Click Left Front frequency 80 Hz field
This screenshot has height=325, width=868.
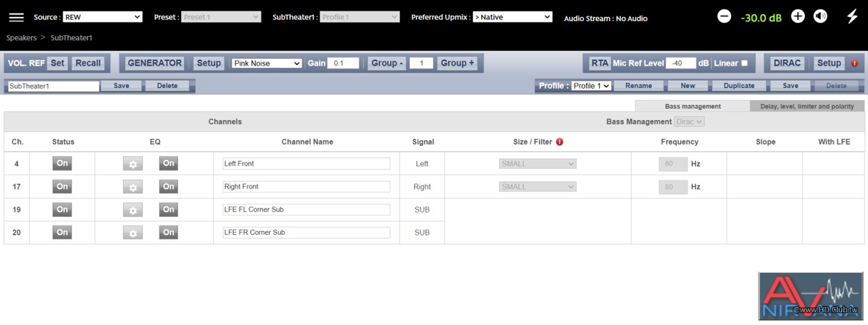(673, 164)
